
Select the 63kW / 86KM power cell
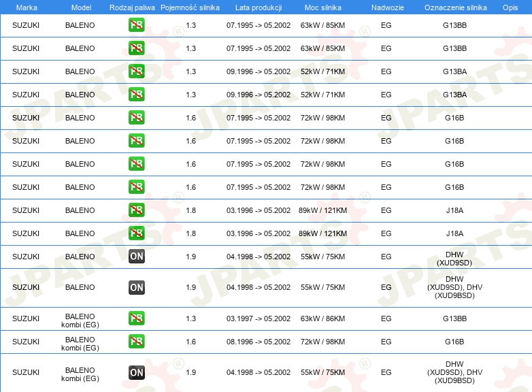click(x=322, y=318)
